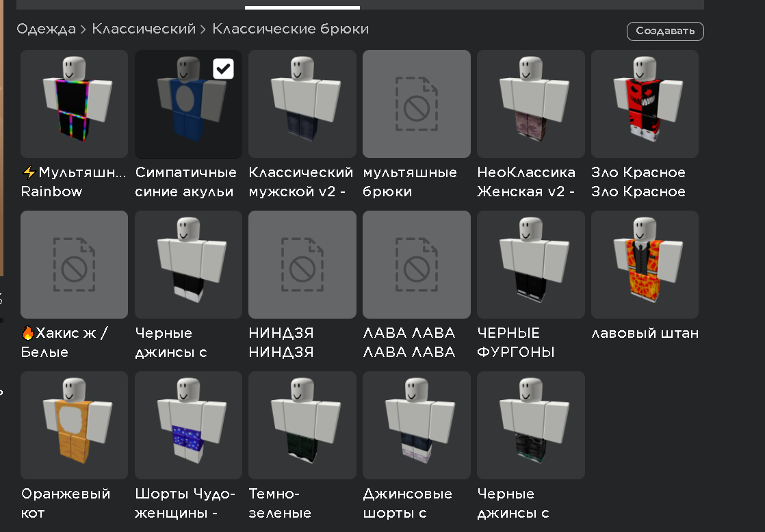Click the Оранжевый кот title text
Screen dimensions: 765x532
[66, 503]
